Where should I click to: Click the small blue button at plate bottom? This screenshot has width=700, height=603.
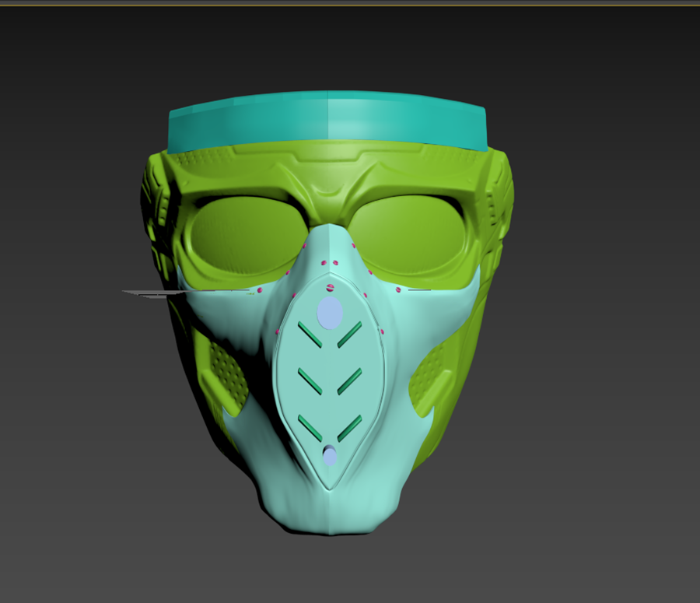pyautogui.click(x=330, y=456)
